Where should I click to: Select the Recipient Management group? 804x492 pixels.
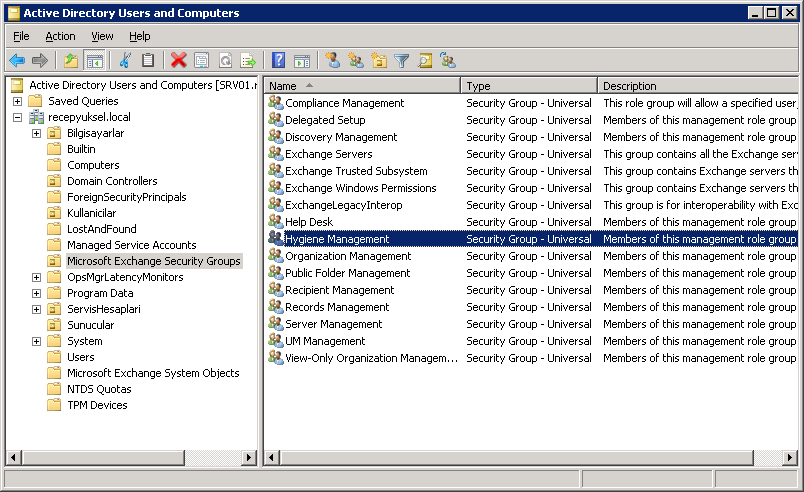point(339,290)
